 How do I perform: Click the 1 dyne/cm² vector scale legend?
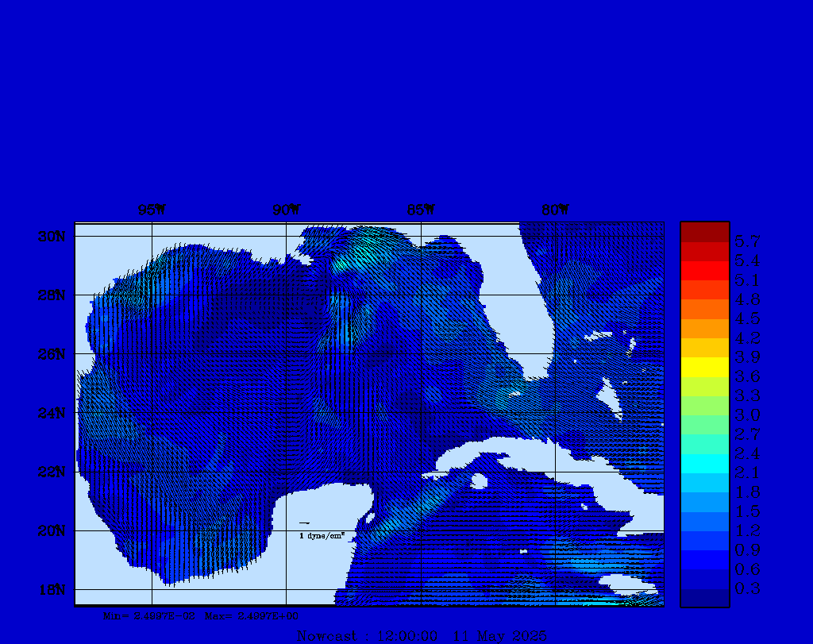(x=321, y=535)
